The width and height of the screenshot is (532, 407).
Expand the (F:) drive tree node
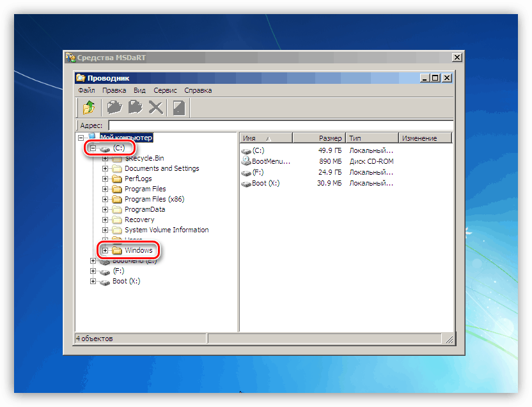93,271
